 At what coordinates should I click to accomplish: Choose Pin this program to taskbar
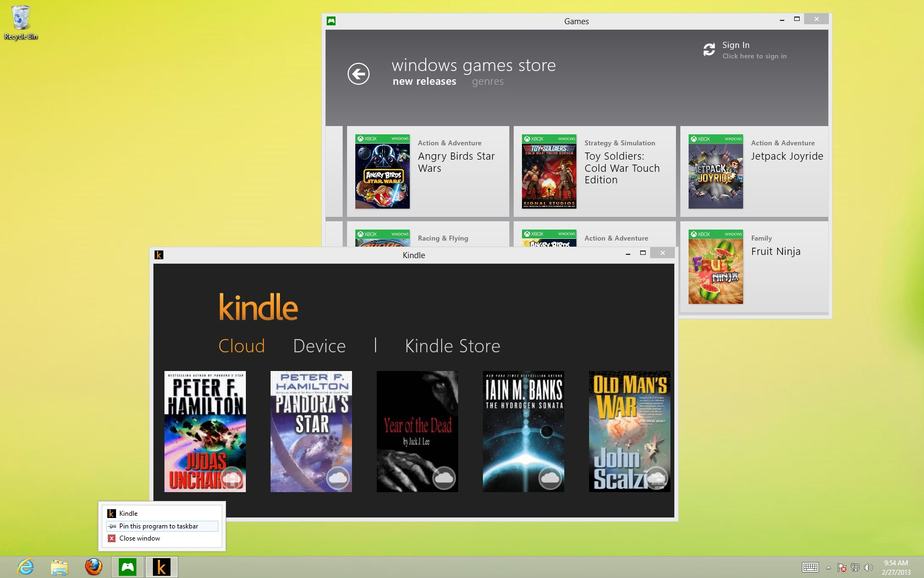click(x=162, y=526)
